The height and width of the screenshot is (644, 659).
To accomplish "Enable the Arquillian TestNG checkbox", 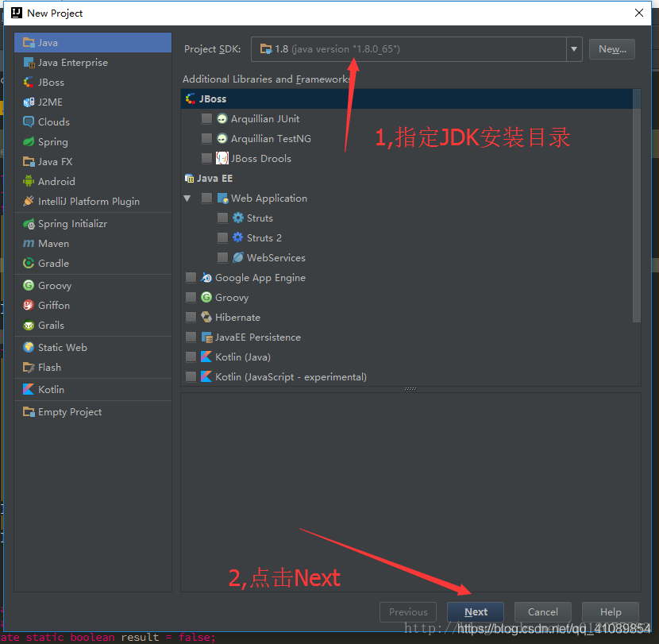I will pos(206,139).
